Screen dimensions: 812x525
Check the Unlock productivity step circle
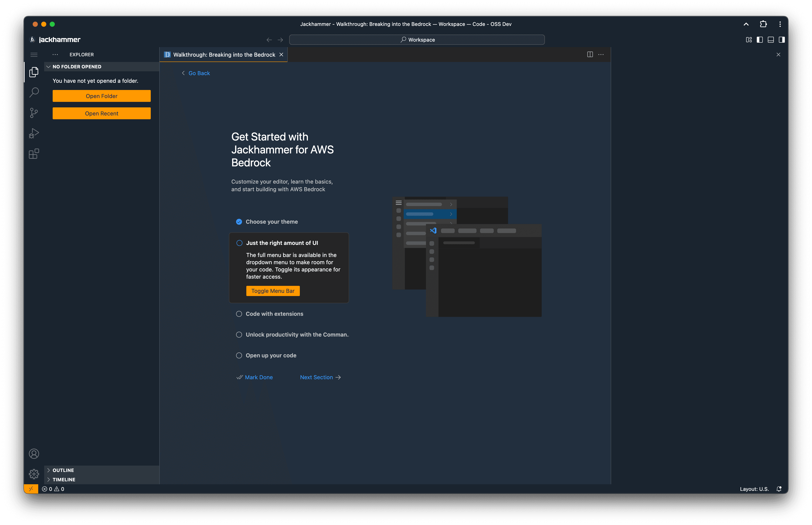pos(239,335)
